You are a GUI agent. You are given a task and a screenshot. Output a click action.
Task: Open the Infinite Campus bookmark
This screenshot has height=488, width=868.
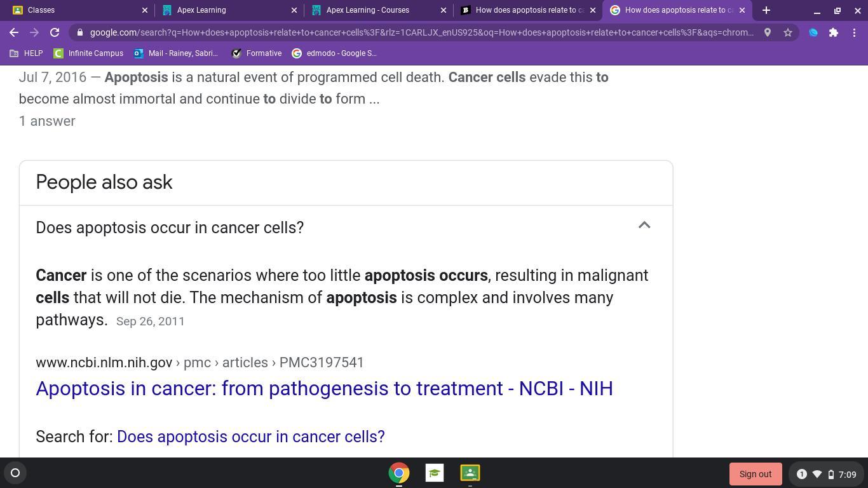[88, 53]
